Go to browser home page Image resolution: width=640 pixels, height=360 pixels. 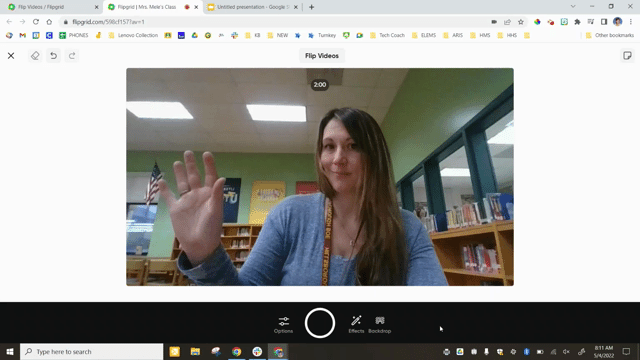click(49, 22)
